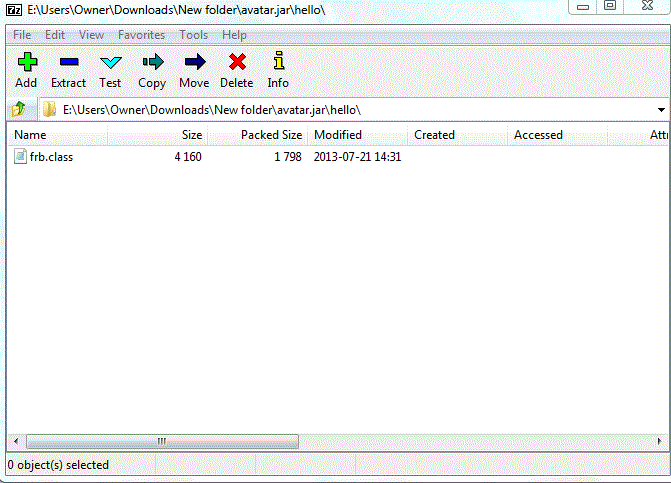
Task: Open the View menu
Action: tap(91, 35)
